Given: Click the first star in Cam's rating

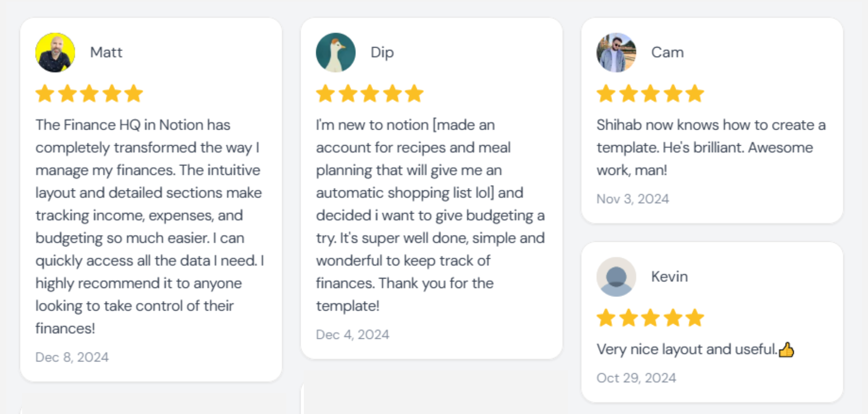Looking at the screenshot, I should click(x=606, y=93).
